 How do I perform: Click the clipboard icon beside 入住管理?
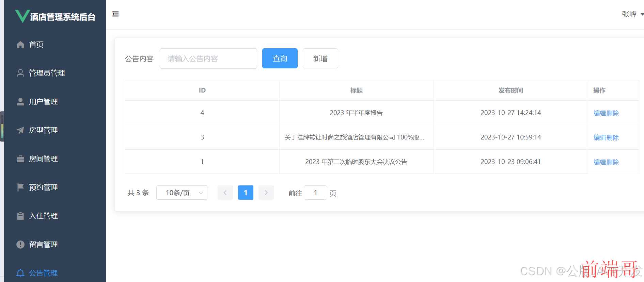(x=20, y=216)
